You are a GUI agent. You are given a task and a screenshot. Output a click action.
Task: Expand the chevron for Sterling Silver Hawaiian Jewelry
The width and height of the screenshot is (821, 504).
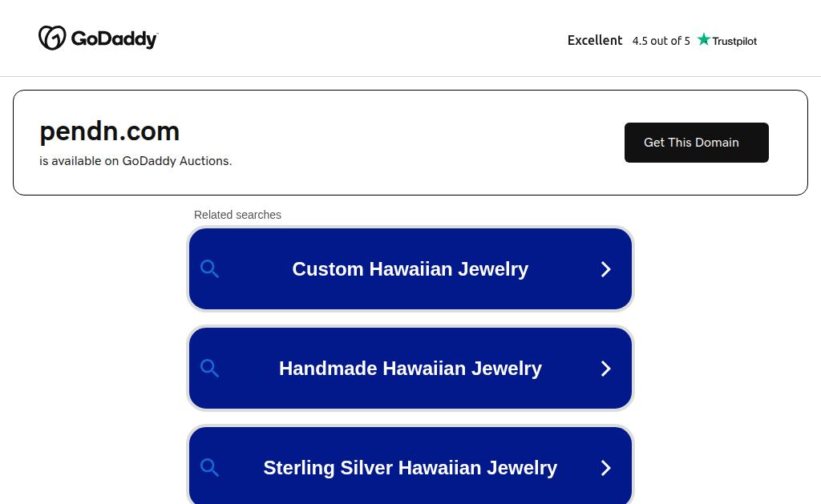tap(606, 468)
